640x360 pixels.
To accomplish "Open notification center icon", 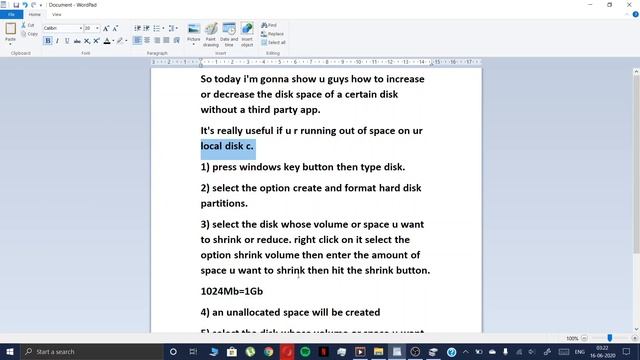I will [627, 351].
